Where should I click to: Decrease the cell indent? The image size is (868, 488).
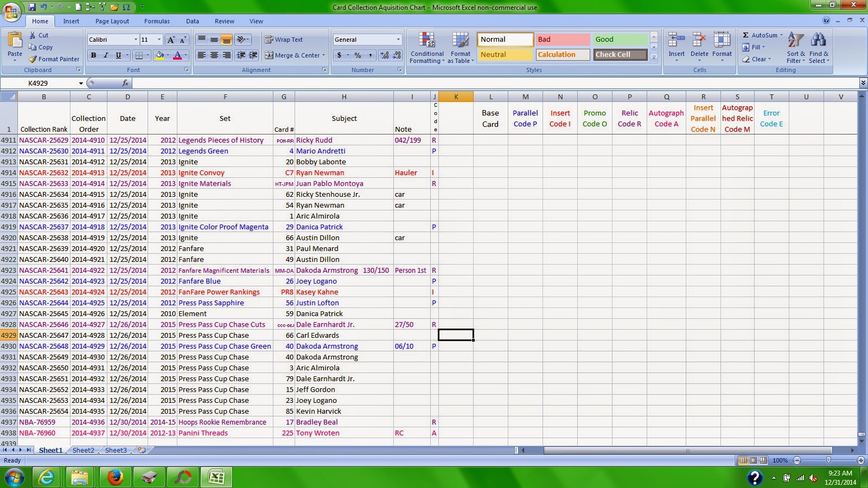[x=241, y=55]
